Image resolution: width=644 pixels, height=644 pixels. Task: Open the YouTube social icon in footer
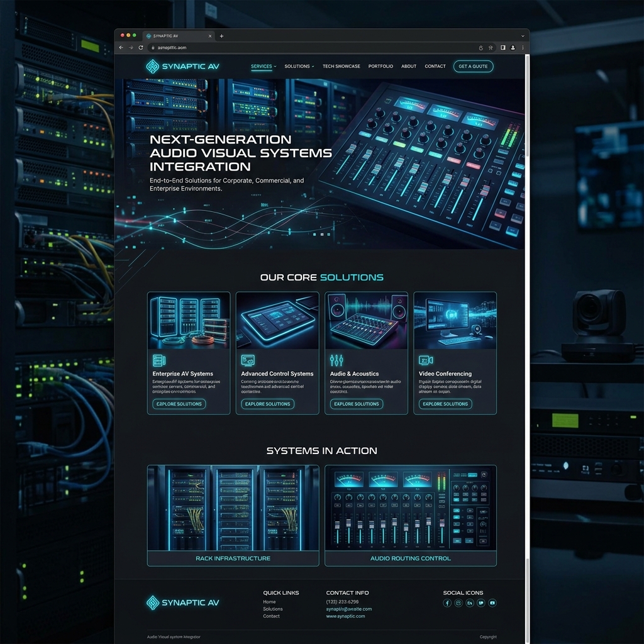pos(492,603)
